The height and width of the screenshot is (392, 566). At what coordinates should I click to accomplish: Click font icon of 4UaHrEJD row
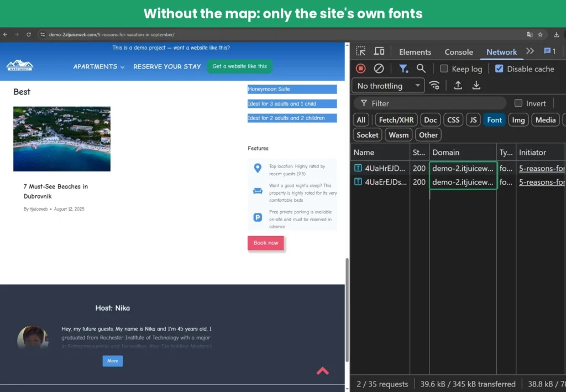358,168
